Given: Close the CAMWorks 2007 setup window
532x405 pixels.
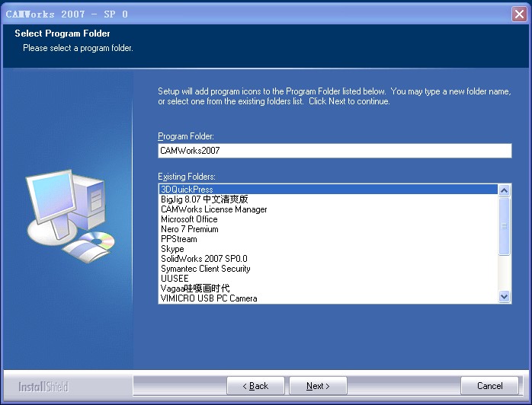Looking at the screenshot, I should point(519,14).
